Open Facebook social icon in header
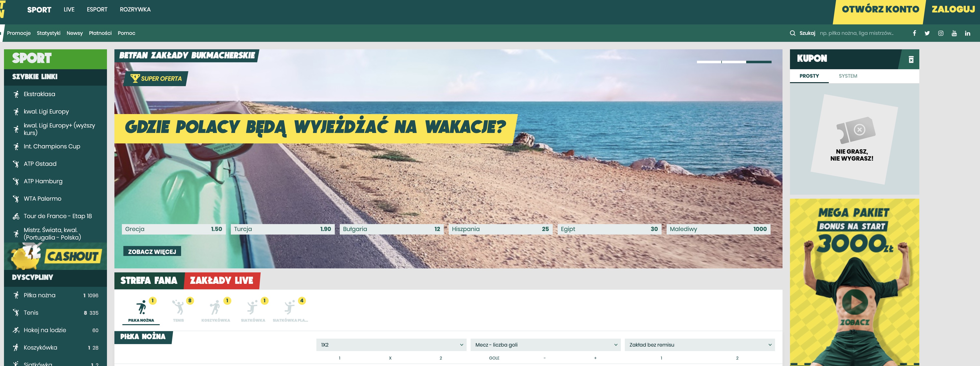Screen dimensions: 980x366 (914, 33)
